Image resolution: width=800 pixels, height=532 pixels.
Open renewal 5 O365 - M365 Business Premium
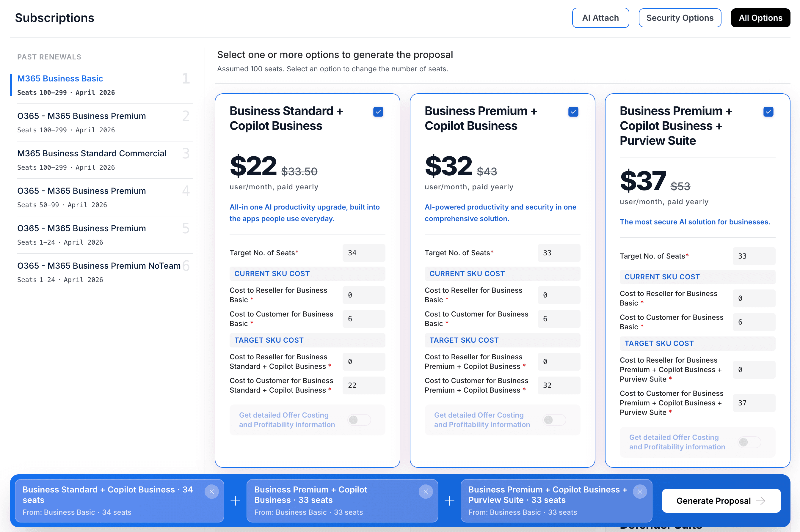click(x=105, y=235)
